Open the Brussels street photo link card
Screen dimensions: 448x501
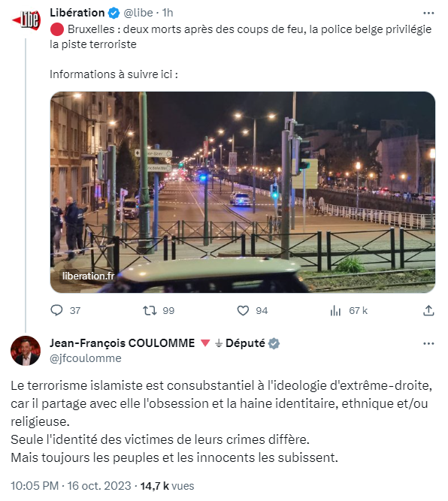[243, 192]
